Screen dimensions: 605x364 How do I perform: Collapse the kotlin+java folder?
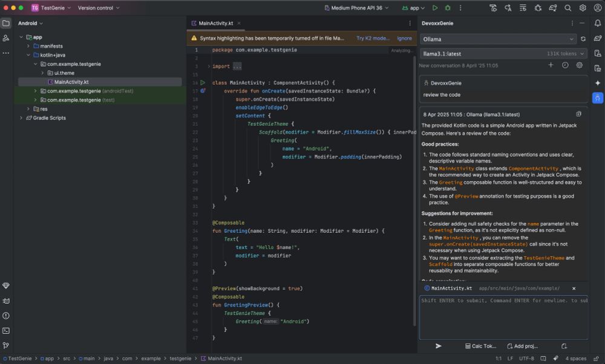[x=28, y=55]
